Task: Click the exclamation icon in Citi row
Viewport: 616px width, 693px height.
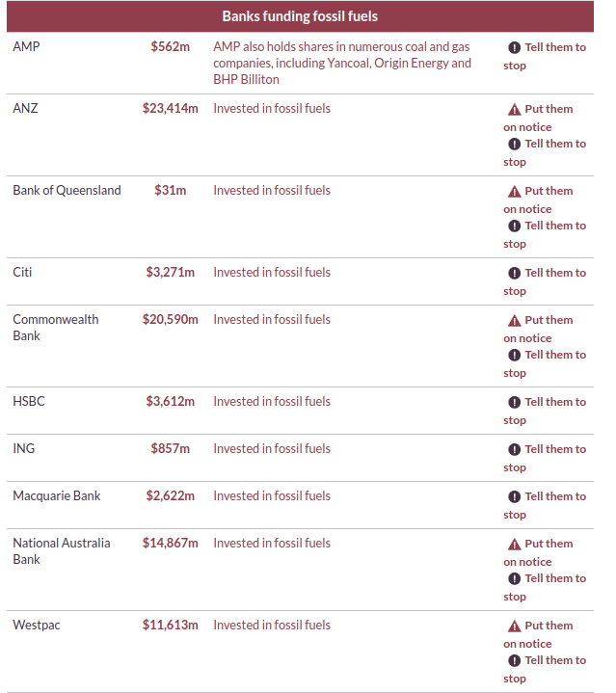Action: pyautogui.click(x=515, y=273)
